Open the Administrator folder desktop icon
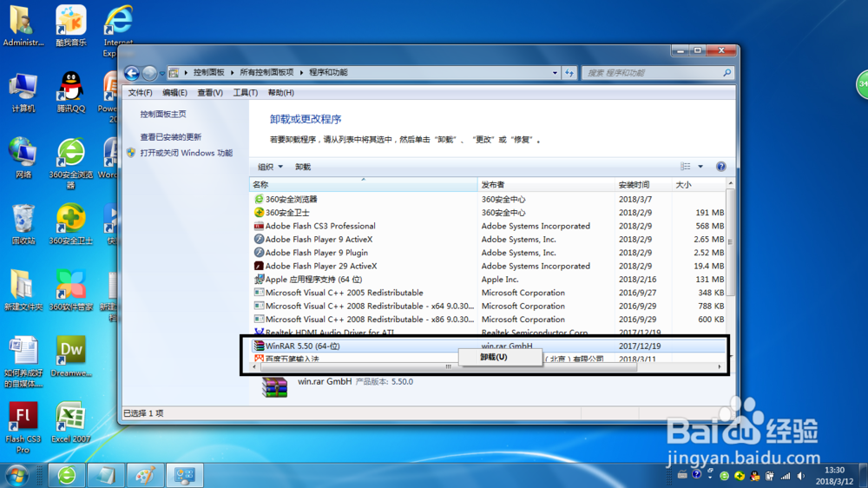 click(23, 26)
